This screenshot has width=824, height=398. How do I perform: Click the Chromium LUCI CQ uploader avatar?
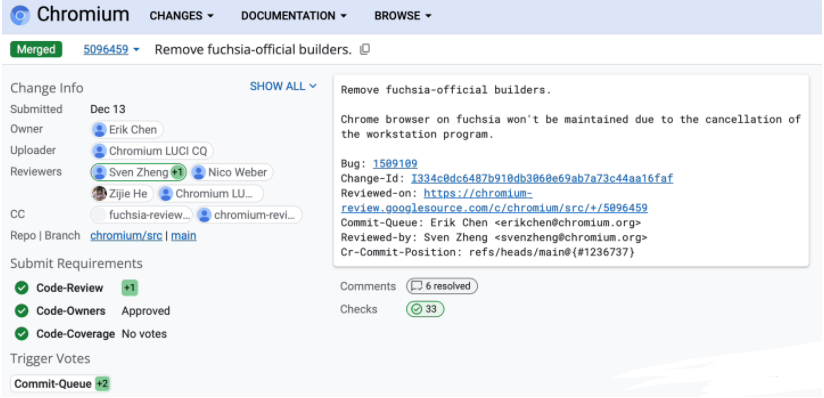click(99, 151)
